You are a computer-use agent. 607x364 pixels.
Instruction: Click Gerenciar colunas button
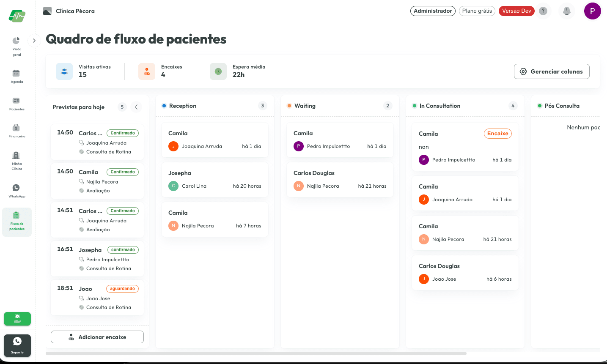point(552,71)
